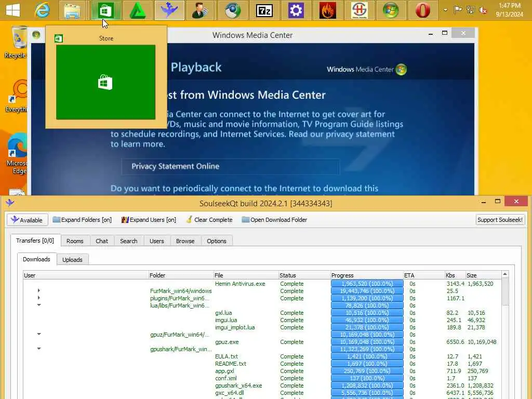The image size is (532, 399).
Task: Collapse the gpushark/FurMark_win... folder row
Action: (38, 349)
